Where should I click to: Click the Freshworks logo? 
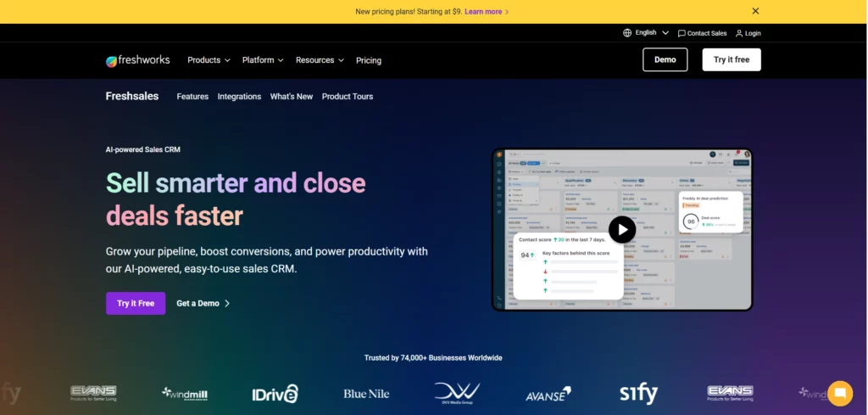click(x=138, y=60)
